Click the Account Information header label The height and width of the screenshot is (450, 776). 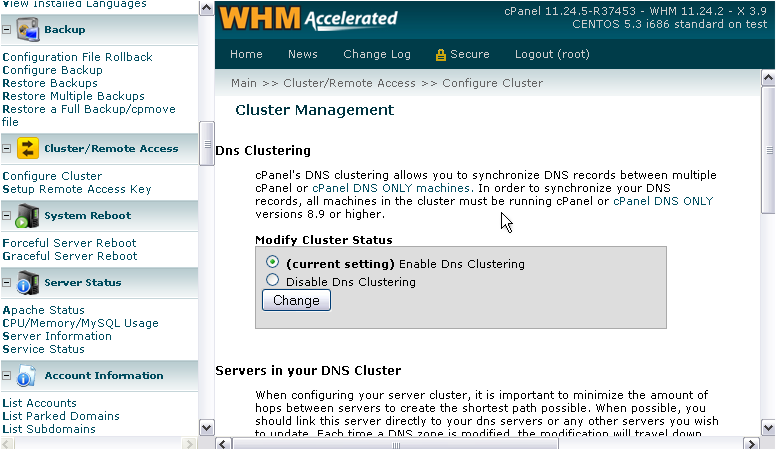pos(104,376)
